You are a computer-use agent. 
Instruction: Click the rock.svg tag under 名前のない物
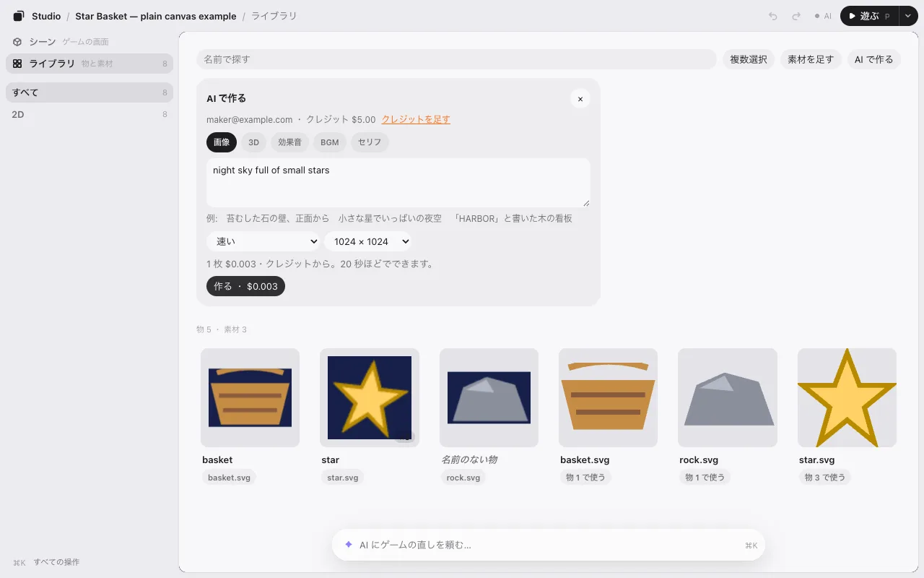tap(463, 478)
